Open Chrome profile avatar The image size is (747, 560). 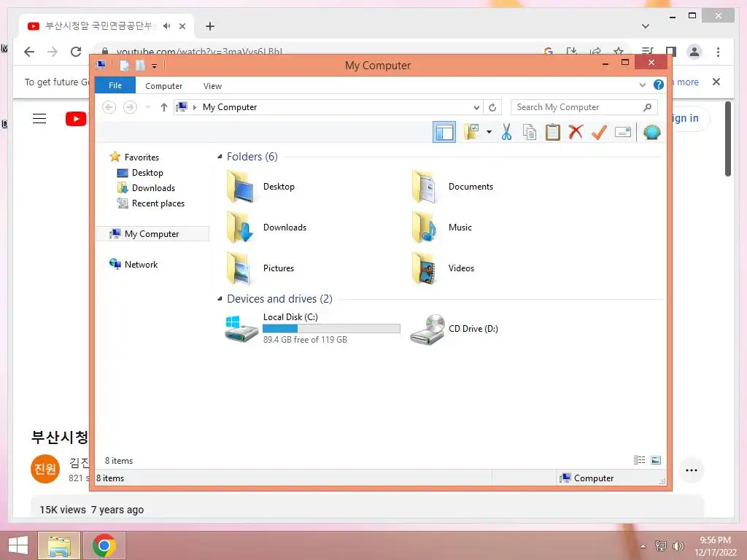694,52
